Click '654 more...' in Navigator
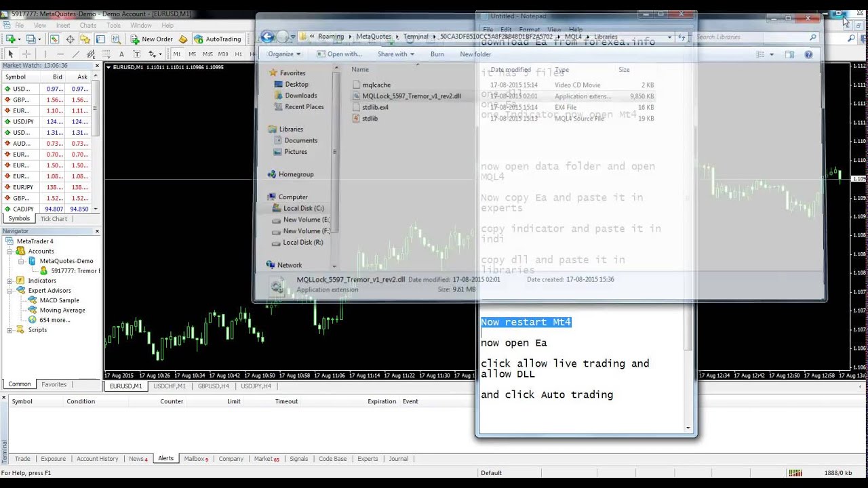Image resolution: width=868 pixels, height=488 pixels. point(54,320)
